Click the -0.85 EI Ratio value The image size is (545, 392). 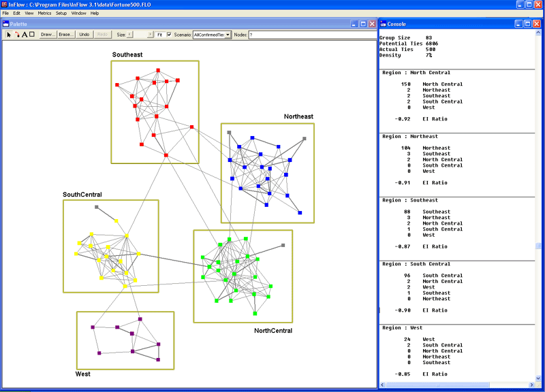pos(403,374)
